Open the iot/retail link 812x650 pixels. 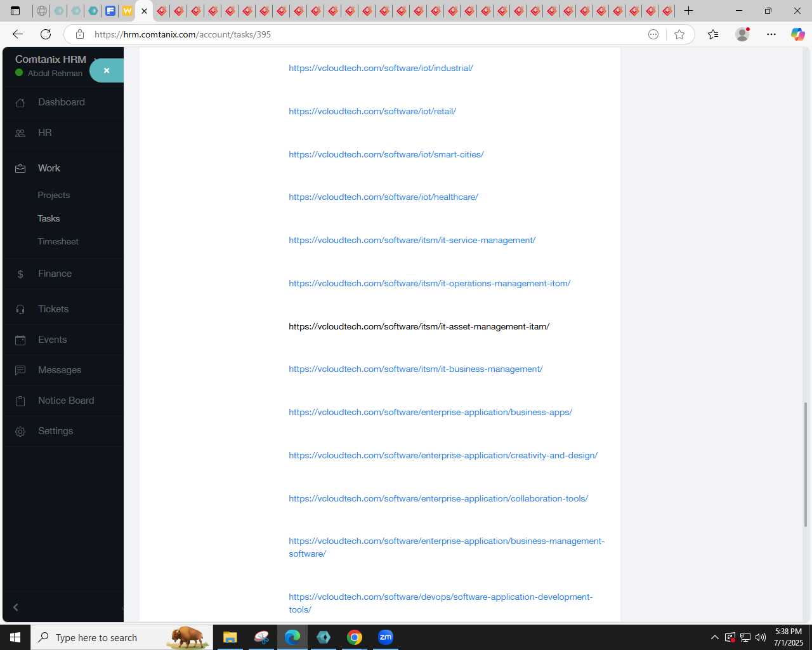372,111
